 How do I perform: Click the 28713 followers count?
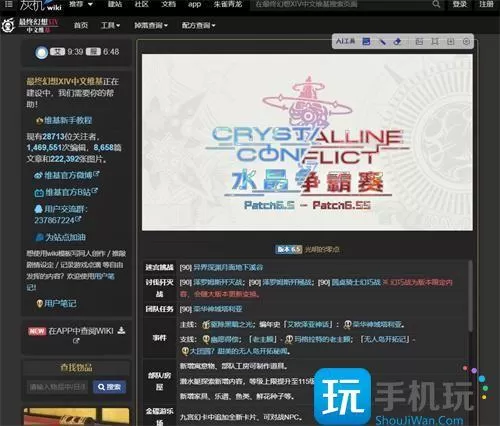coord(53,137)
